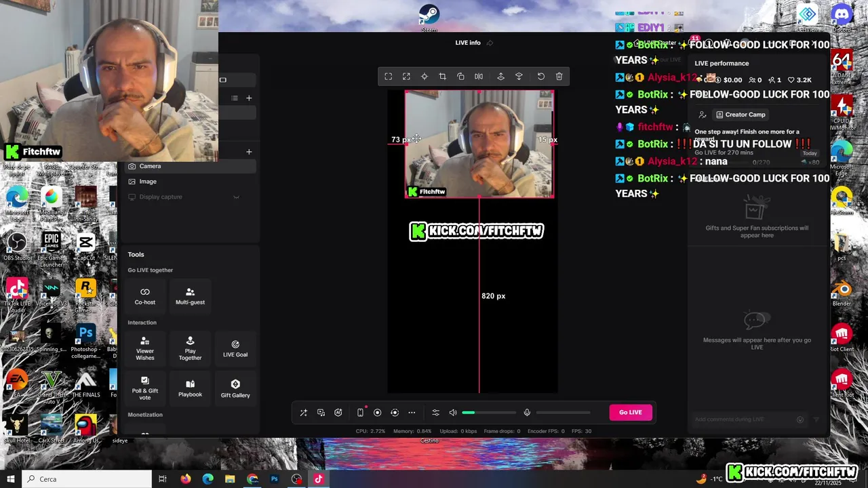Select the camera preview on canvas
868x488 pixels.
click(x=479, y=144)
